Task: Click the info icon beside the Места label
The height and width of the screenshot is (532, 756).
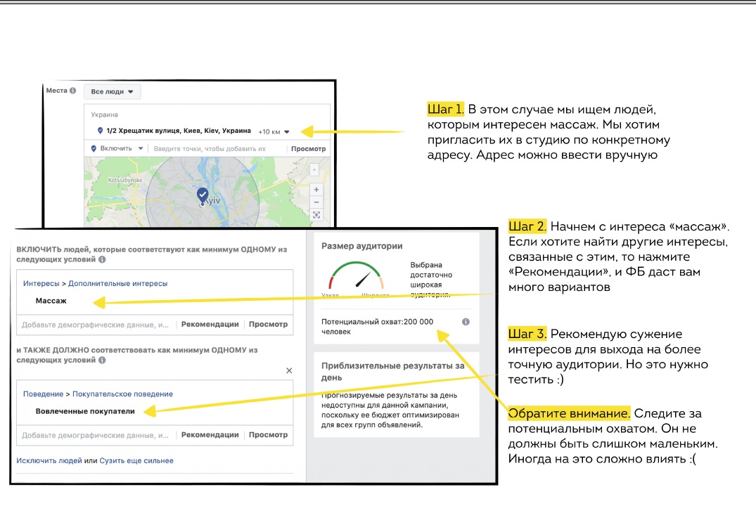Action: (73, 91)
